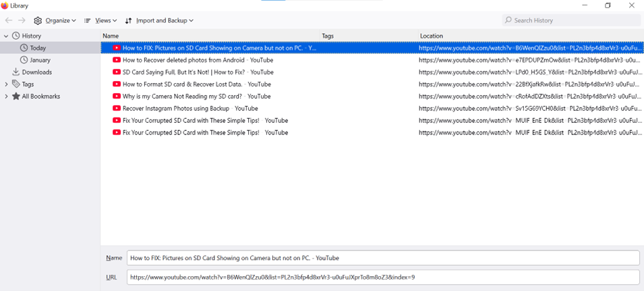Select 'How to Recover deleted photos from Android' entry
644x291 pixels.
[372, 60]
